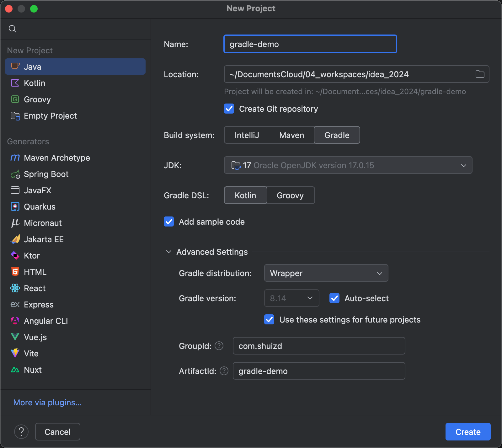Click the Quarkus logo icon
502x448 pixels.
click(15, 206)
